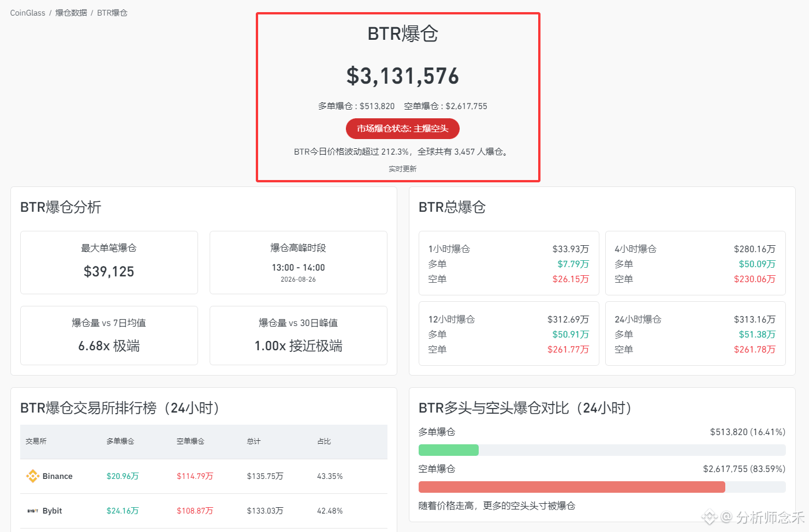
Task: Select Bybit long liquidation $24.16万
Action: tap(122, 511)
